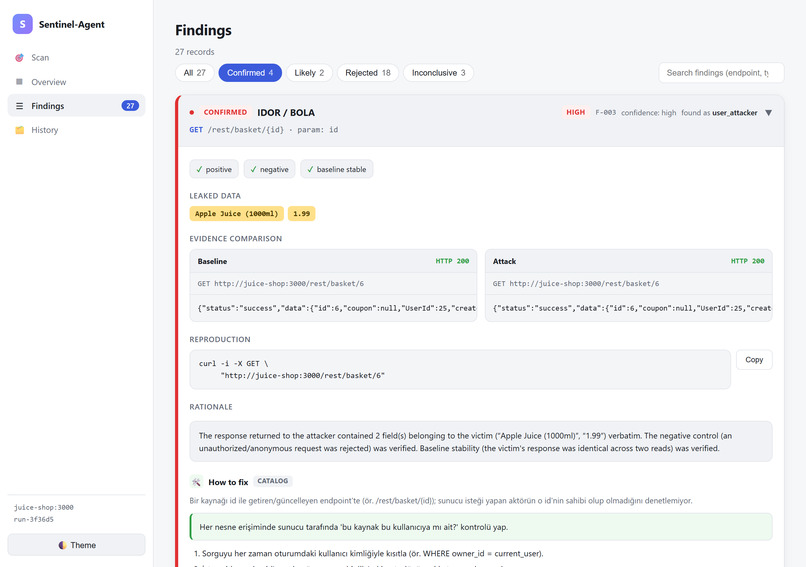The width and height of the screenshot is (806, 567).
Task: Click the curl reproduction code block
Action: point(460,370)
